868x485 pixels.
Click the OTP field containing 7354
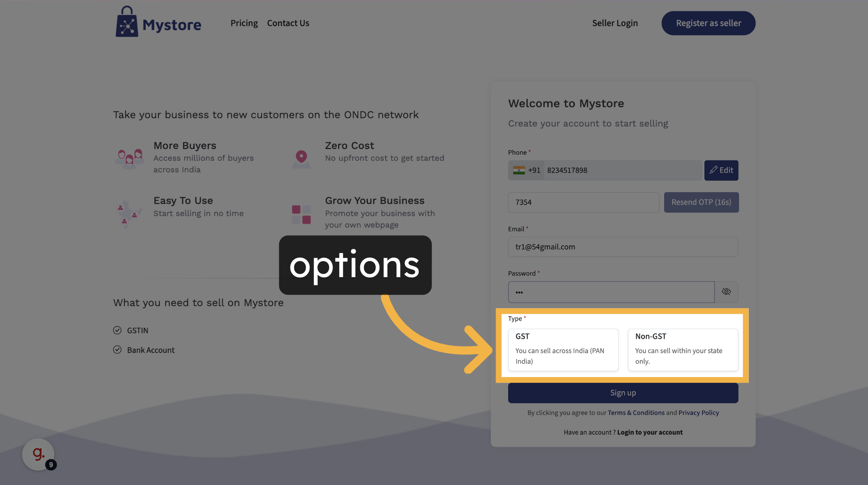point(584,202)
